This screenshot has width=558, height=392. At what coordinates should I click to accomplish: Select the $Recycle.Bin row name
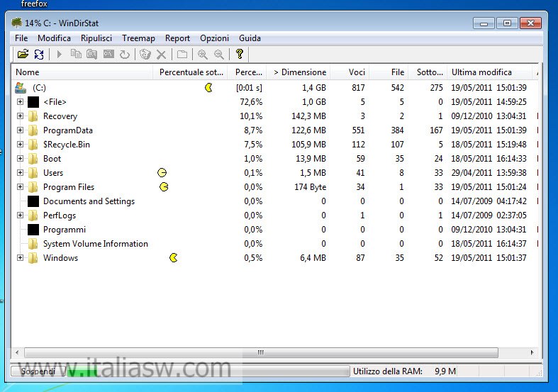coord(67,145)
